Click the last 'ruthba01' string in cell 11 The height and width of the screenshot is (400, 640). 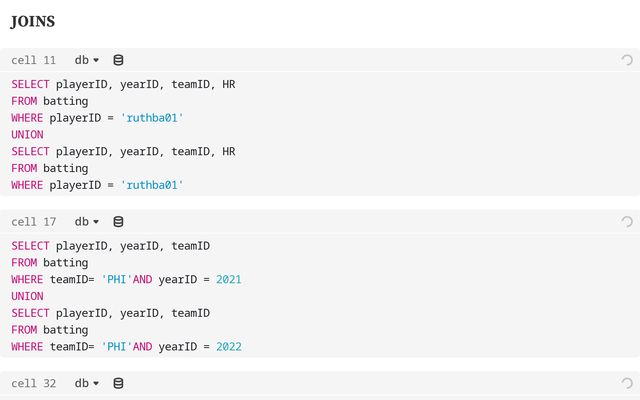[x=152, y=185]
